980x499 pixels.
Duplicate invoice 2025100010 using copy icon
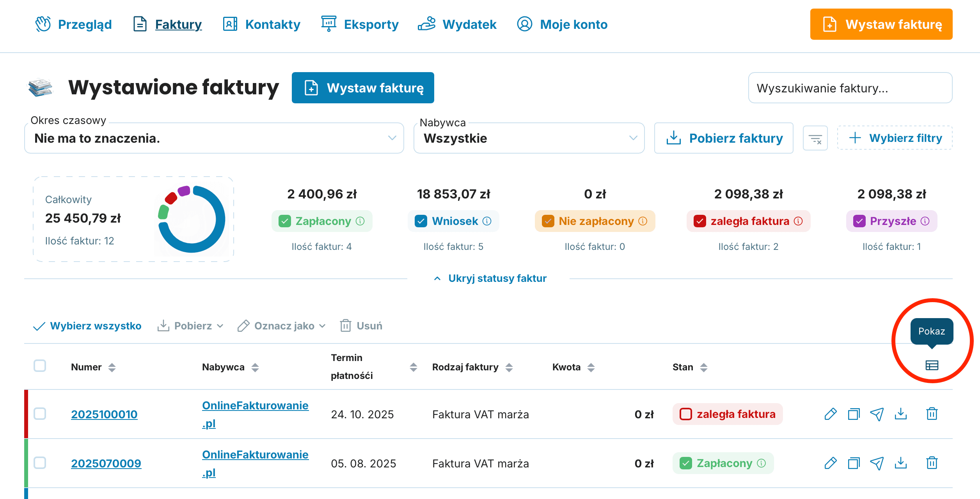click(854, 414)
